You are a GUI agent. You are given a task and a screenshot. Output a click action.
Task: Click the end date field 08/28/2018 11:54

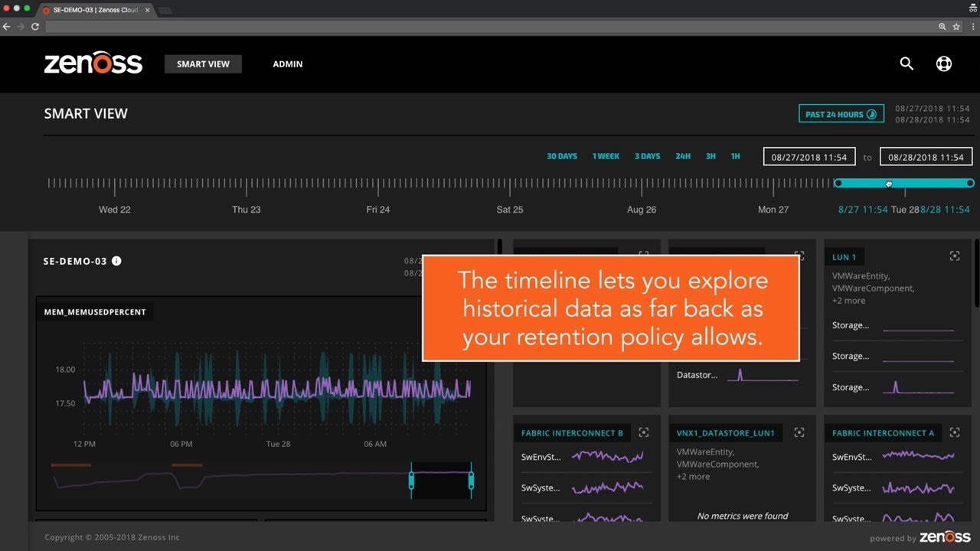pyautogui.click(x=926, y=157)
